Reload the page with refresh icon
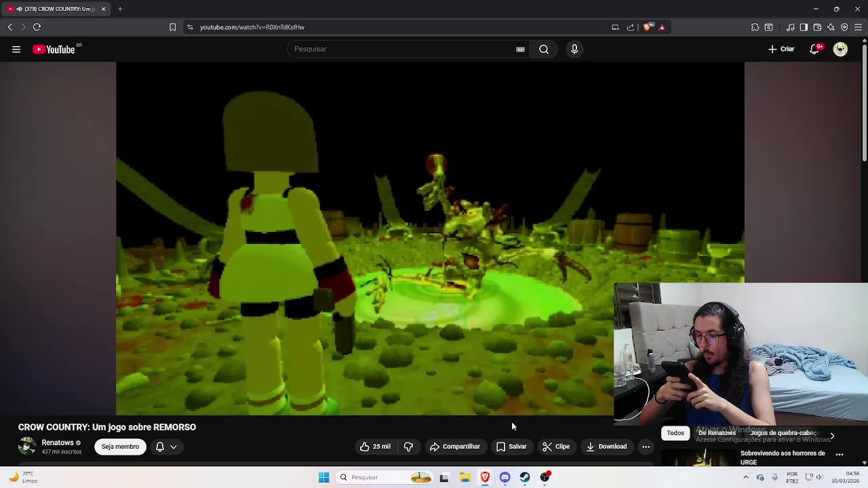868x488 pixels. [x=37, y=27]
